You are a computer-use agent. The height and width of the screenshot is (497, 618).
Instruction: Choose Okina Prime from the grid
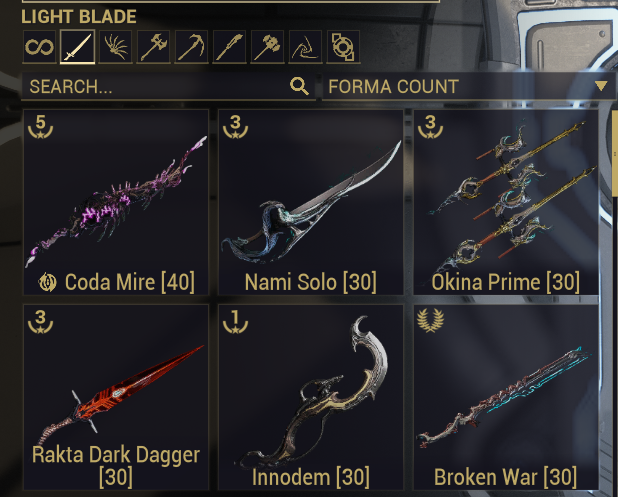point(506,202)
